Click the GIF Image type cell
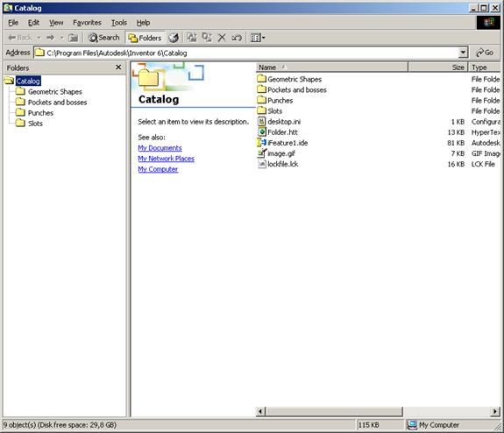The width and height of the screenshot is (504, 433). [486, 153]
